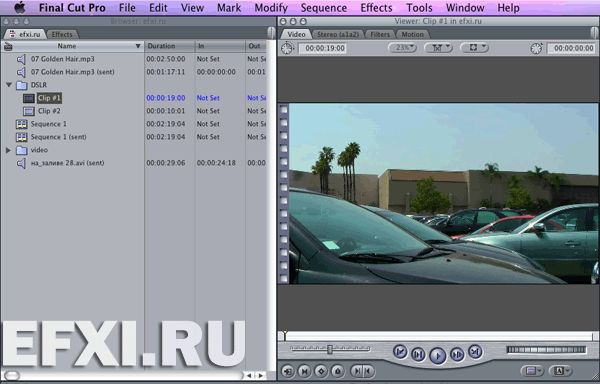The height and width of the screenshot is (384, 600).
Task: Select the 07 Golden Hair.mp3 audio icon
Action: (x=21, y=59)
